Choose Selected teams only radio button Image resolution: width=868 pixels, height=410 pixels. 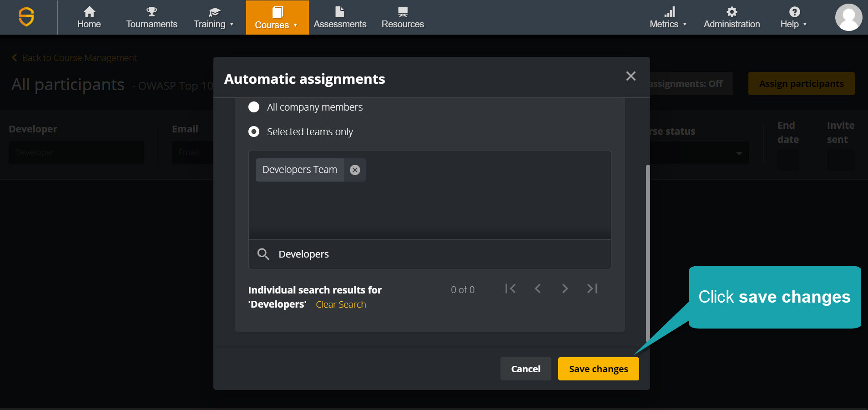(x=254, y=132)
